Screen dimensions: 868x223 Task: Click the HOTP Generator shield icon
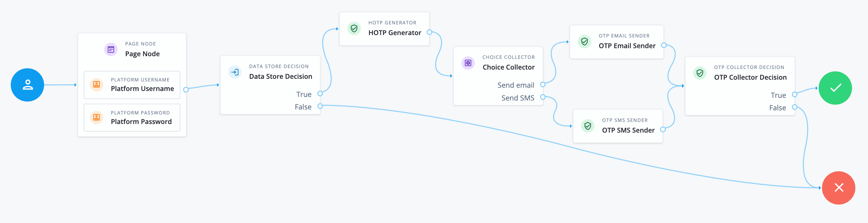coord(354,28)
